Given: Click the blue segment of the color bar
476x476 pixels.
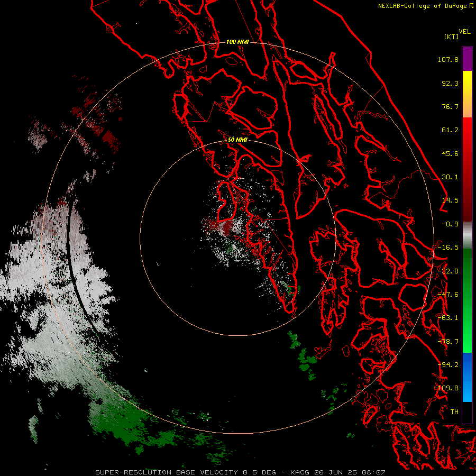Looking at the screenshot, I should pyautogui.click(x=467, y=377).
